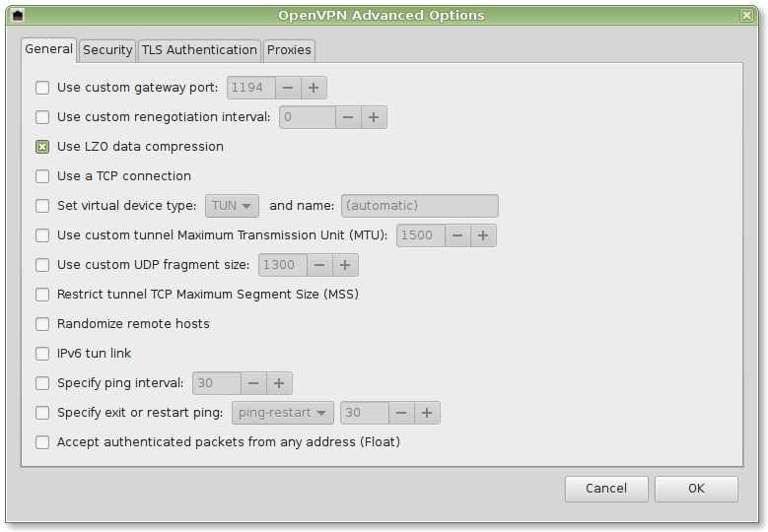Check Randomize remote hosts option
Viewport: 768px width, 532px height.
(42, 324)
